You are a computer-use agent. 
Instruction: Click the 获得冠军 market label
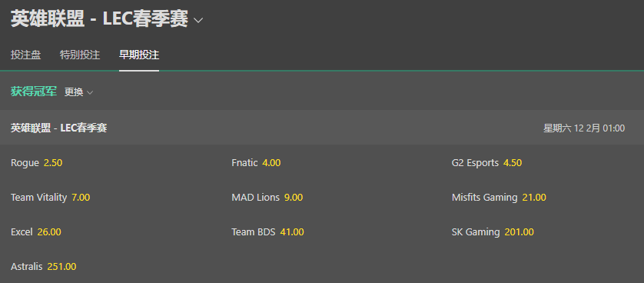point(34,92)
